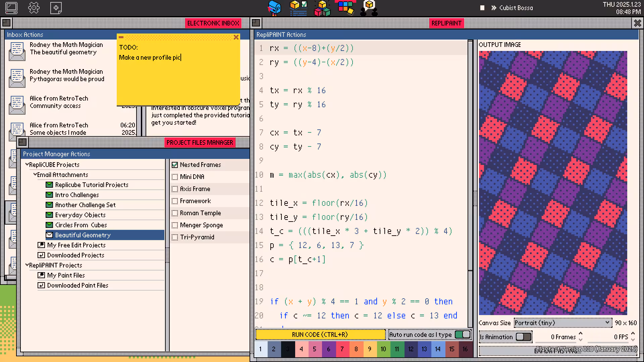Image resolution: width=644 pixels, height=362 pixels.
Task: Select palette color swatch 1
Action: click(261, 349)
